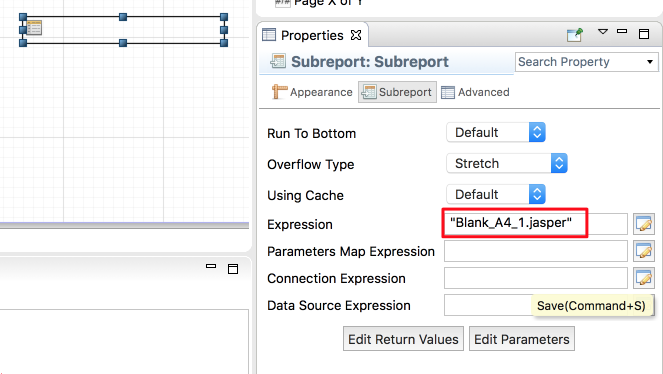
Task: Switch to the Appearance tab
Action: point(312,92)
